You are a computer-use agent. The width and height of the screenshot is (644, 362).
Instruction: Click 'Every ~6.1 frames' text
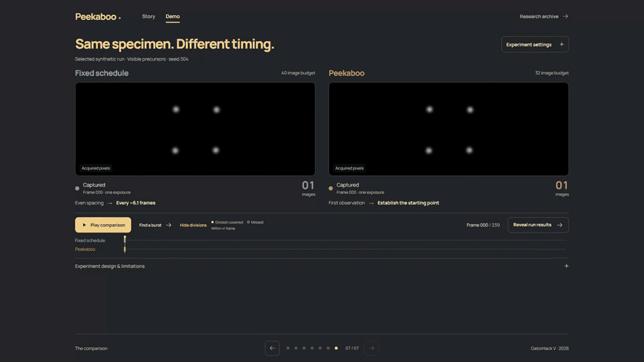tap(135, 203)
